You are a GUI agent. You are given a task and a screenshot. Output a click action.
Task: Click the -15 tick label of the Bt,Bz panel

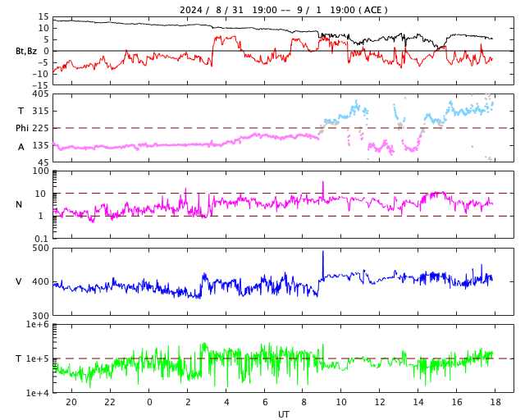click(x=40, y=85)
